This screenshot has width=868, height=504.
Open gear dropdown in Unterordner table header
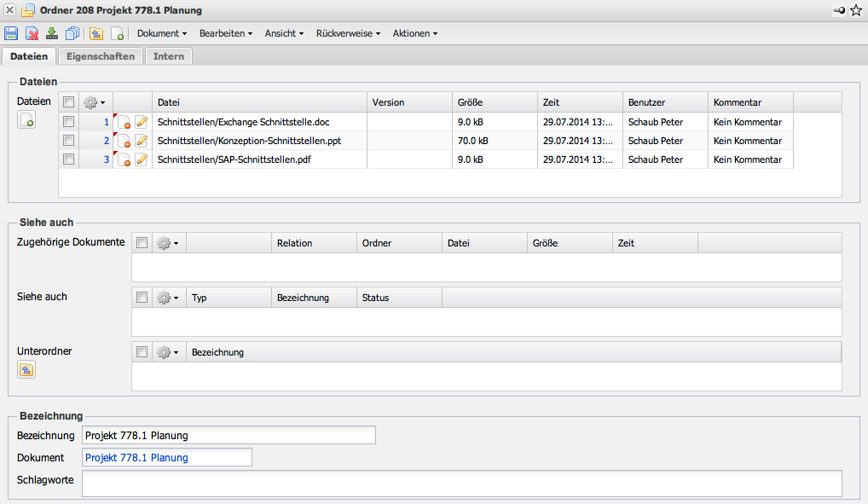pyautogui.click(x=168, y=352)
